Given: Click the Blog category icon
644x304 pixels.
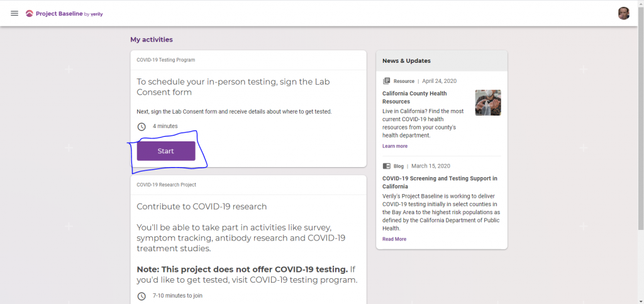Looking at the screenshot, I should pyautogui.click(x=387, y=166).
